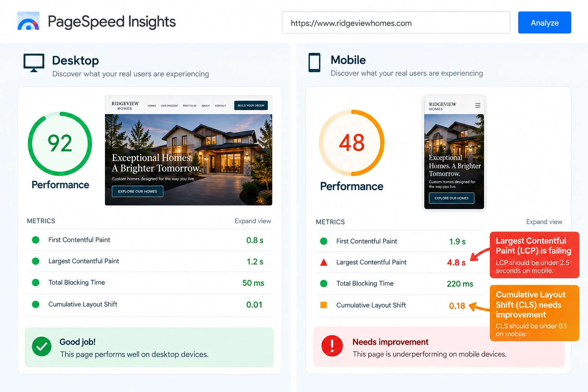Click the 0.01 desktop CLS value
This screenshot has width=588, height=392.
(254, 305)
